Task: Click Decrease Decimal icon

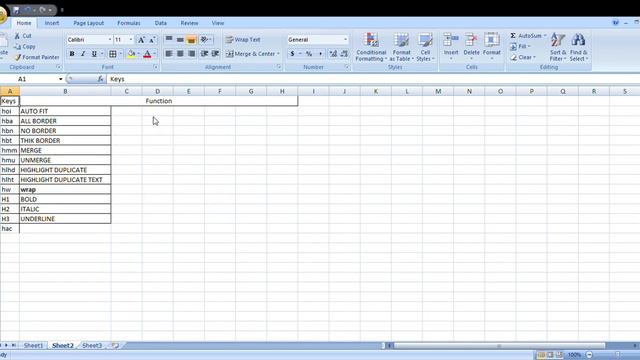Action: point(344,53)
